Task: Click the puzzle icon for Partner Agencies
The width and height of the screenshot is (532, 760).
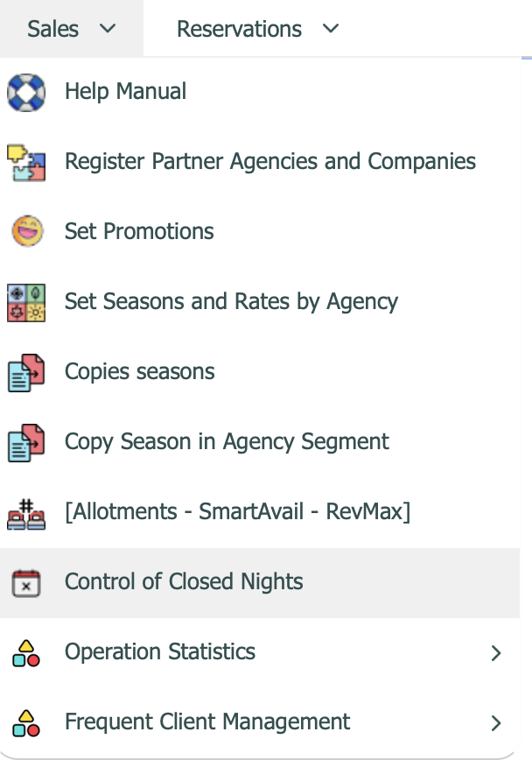Action: click(26, 162)
